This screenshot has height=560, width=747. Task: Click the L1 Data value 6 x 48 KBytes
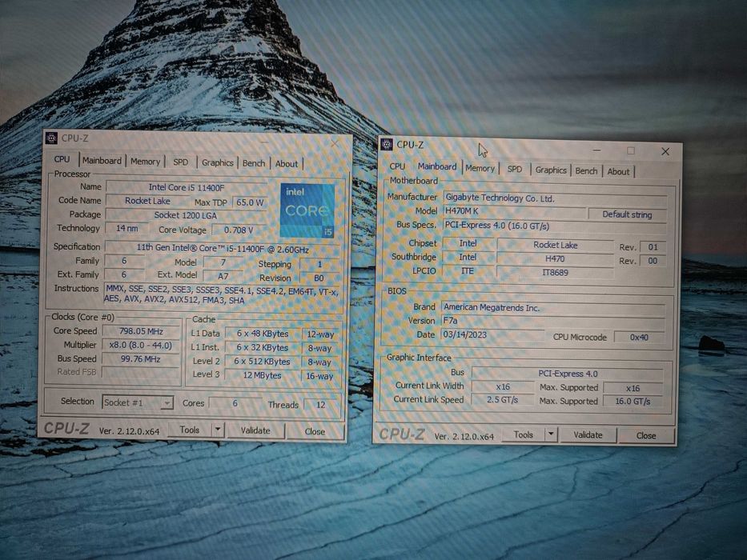pos(263,334)
